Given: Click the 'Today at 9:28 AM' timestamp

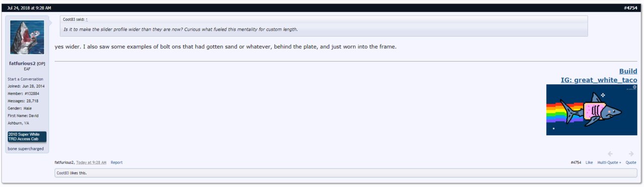Looking at the screenshot, I should (x=91, y=162).
